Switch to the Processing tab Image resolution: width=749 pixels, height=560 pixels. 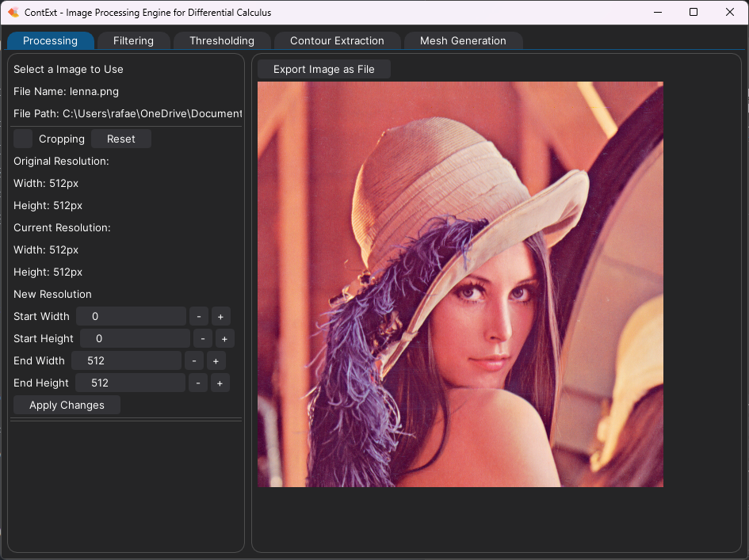(x=50, y=40)
